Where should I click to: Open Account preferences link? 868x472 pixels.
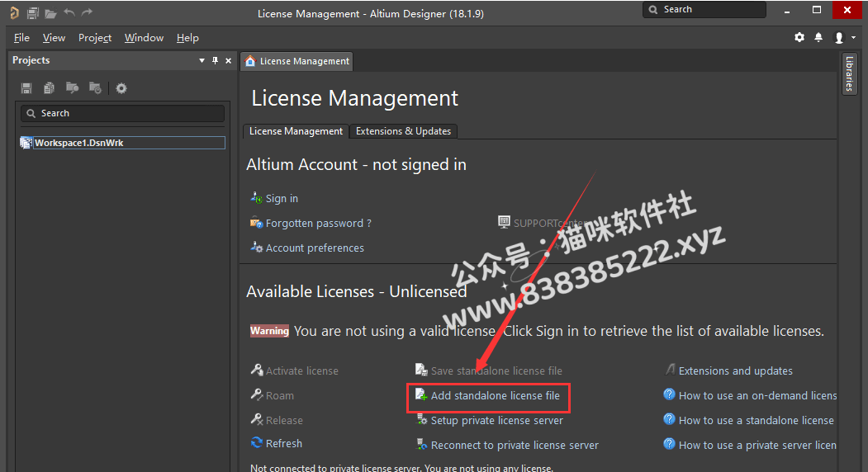315,248
